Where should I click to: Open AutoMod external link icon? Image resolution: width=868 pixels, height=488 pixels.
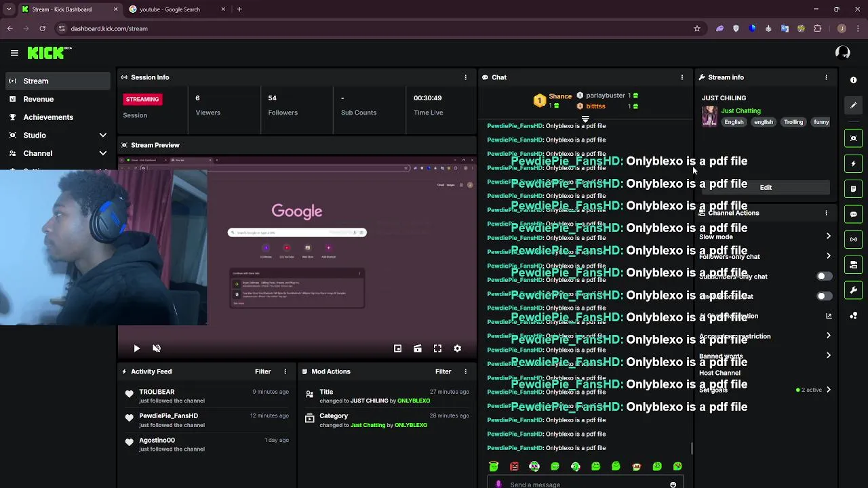pyautogui.click(x=828, y=316)
